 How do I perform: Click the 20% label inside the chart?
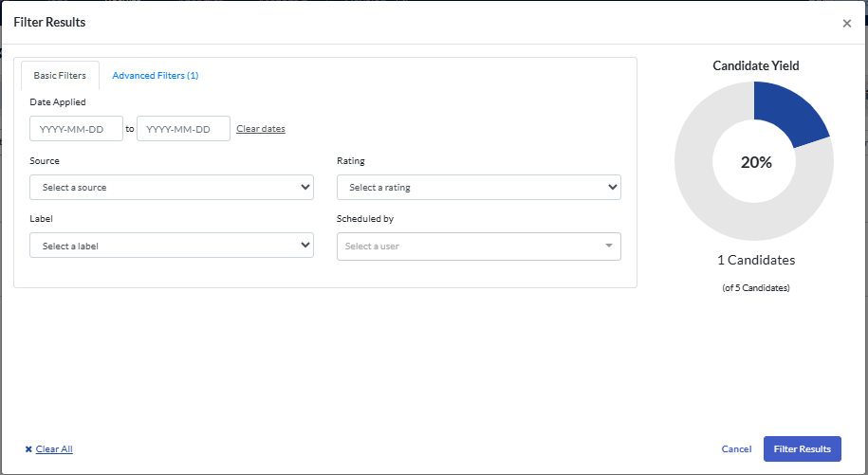click(x=756, y=162)
